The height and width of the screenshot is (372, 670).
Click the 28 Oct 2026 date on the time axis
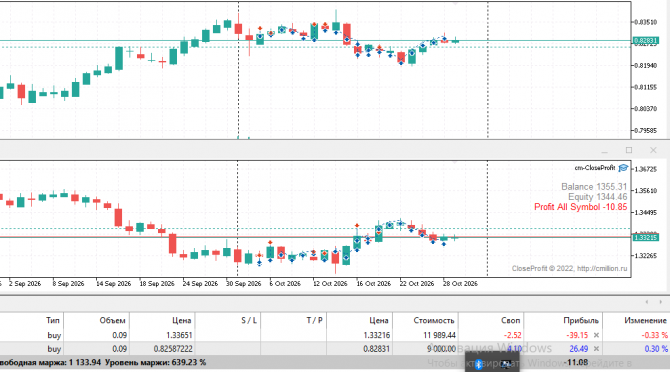coord(460,284)
